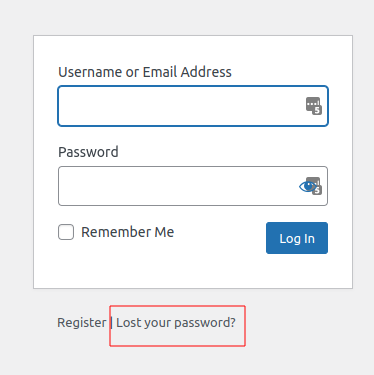Select the Remember Me label text
The width and height of the screenshot is (374, 375).
[x=128, y=232]
